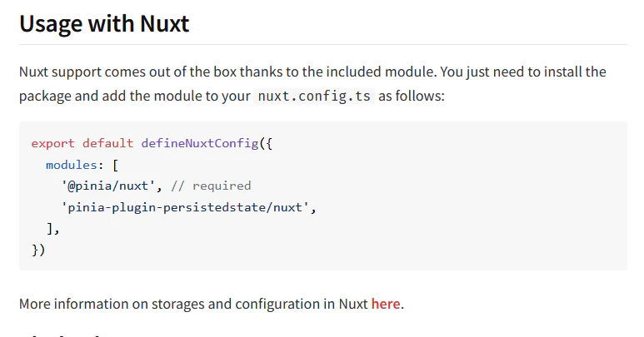Click the defineNuxtConfig function name
Image resolution: width=644 pixels, height=337 pixels.
coord(200,143)
